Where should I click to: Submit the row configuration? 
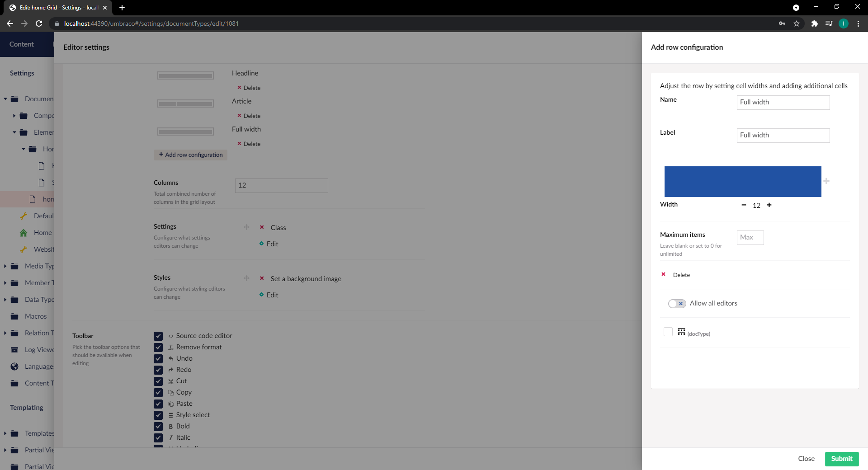(x=842, y=459)
